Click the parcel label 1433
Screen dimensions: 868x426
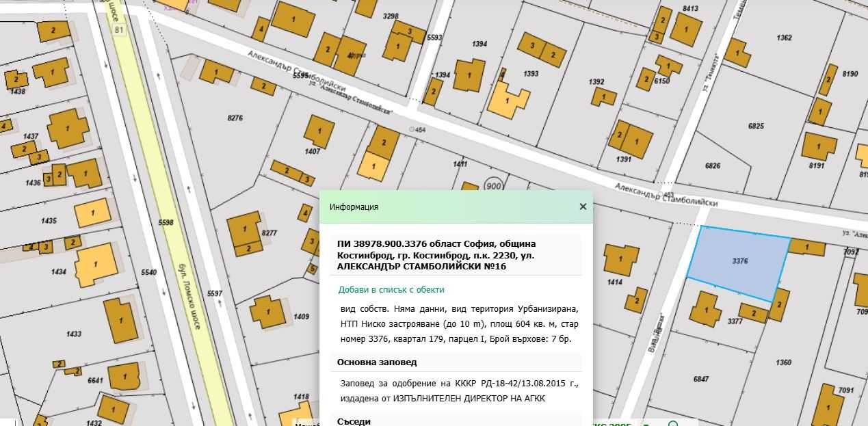[x=74, y=334]
